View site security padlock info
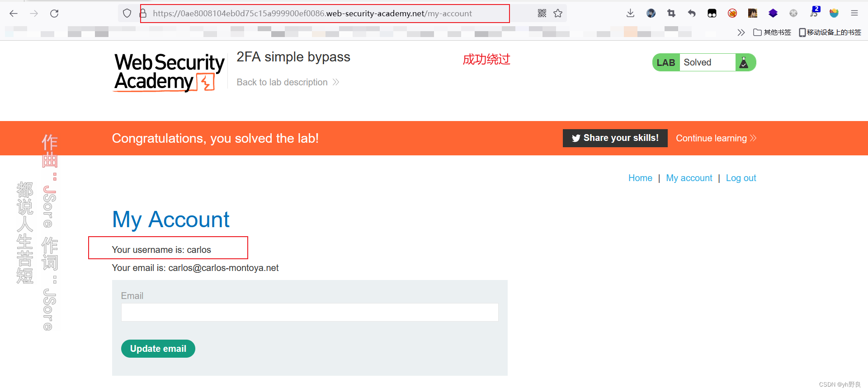 click(143, 14)
